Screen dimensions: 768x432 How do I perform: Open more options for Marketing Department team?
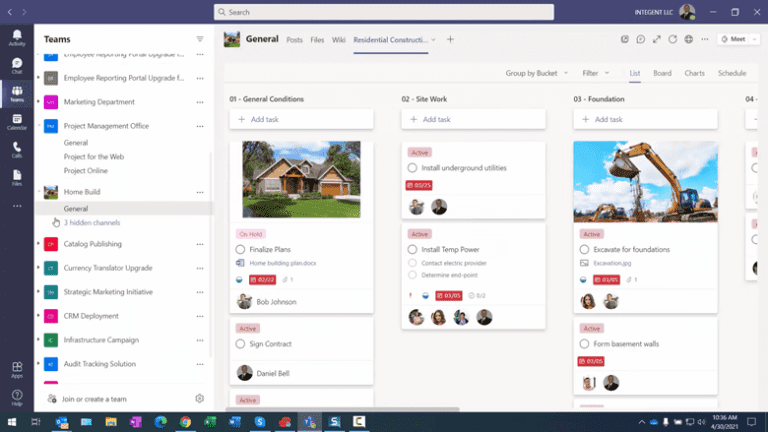(x=200, y=102)
